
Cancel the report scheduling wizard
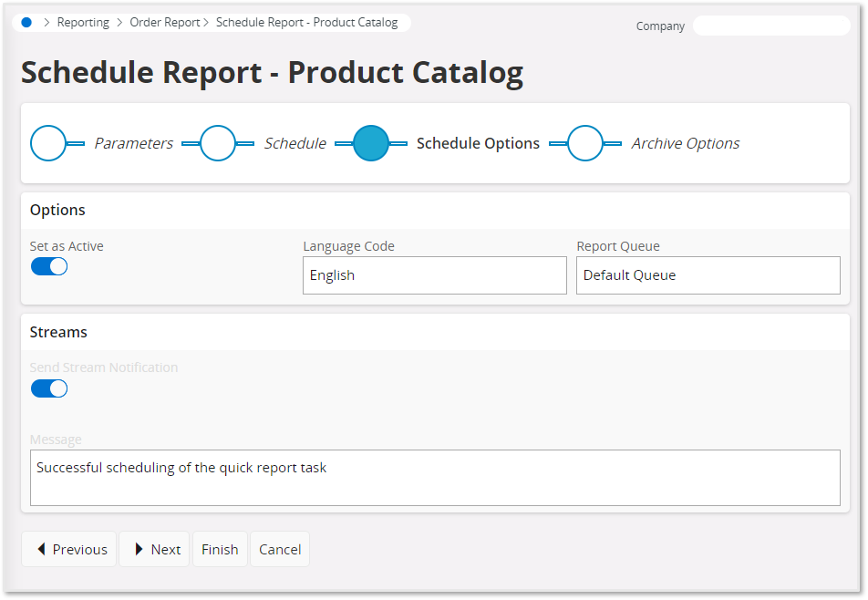[279, 549]
